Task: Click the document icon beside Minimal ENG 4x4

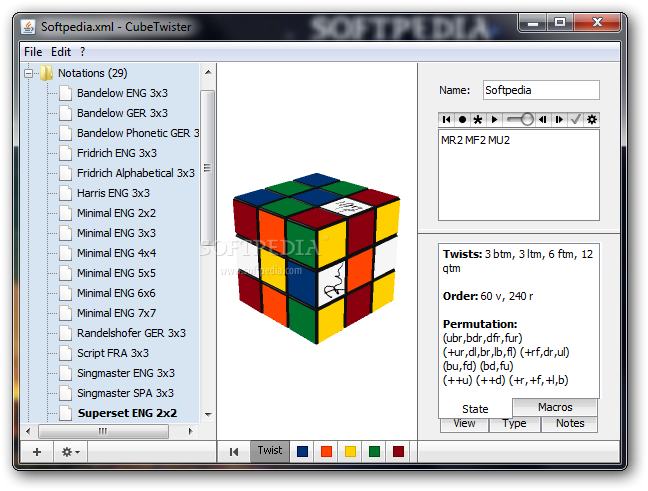Action: (x=65, y=253)
